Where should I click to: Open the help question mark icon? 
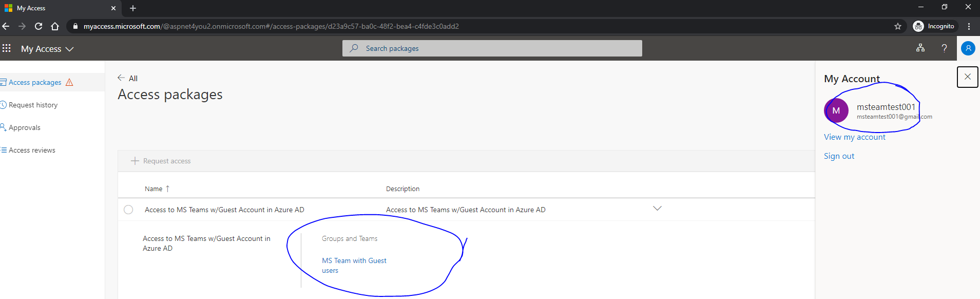coord(944,48)
